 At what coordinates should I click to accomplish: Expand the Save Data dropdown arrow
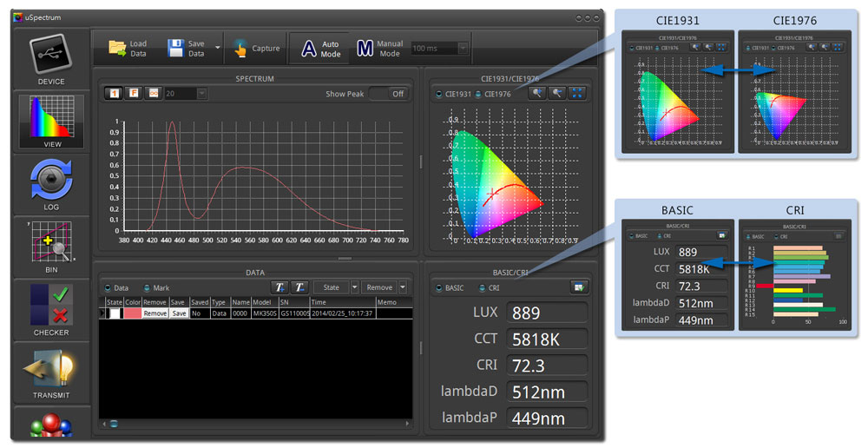pyautogui.click(x=218, y=49)
